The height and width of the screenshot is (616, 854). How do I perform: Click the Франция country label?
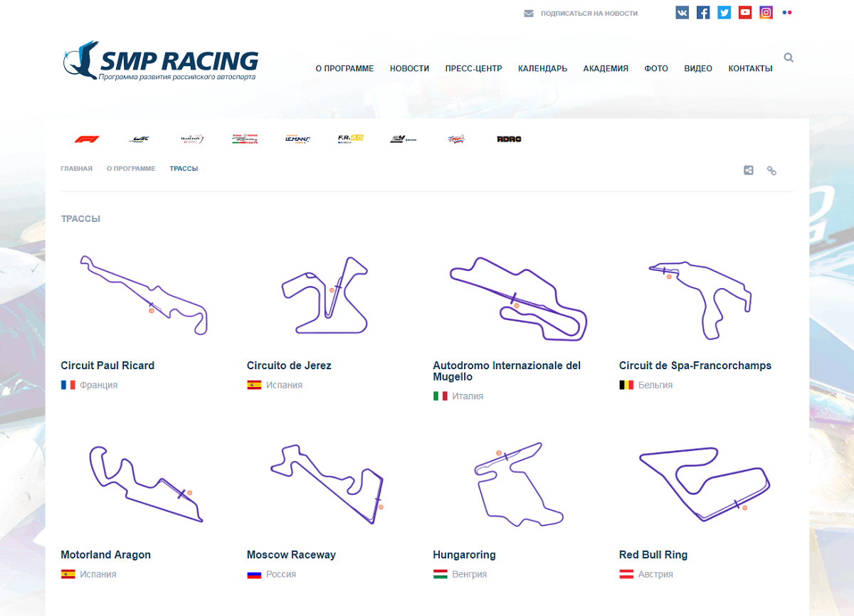[98, 385]
